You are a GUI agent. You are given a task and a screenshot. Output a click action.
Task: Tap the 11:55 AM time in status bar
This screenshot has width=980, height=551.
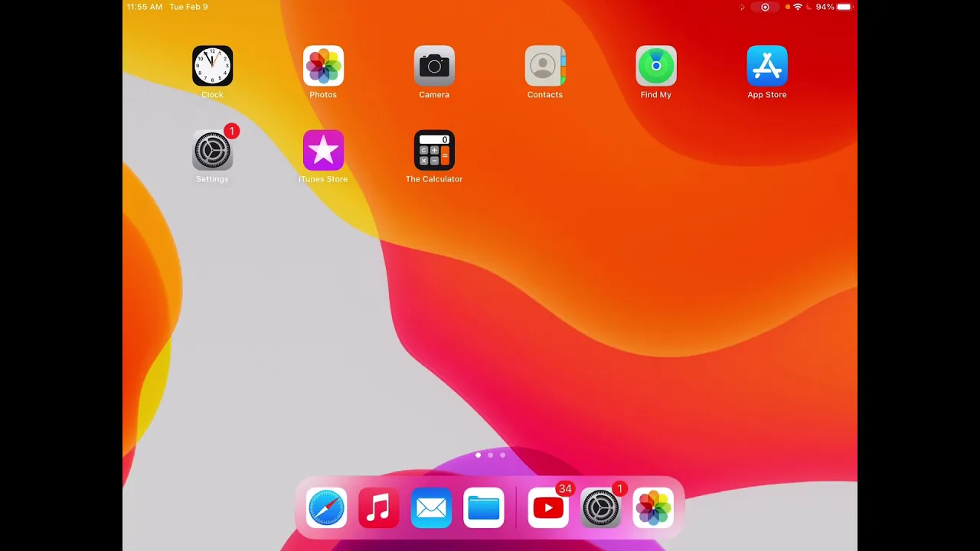tap(145, 7)
